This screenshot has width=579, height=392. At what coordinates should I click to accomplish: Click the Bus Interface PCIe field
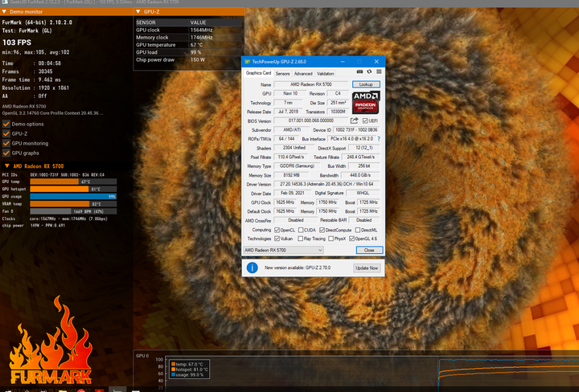click(x=351, y=139)
